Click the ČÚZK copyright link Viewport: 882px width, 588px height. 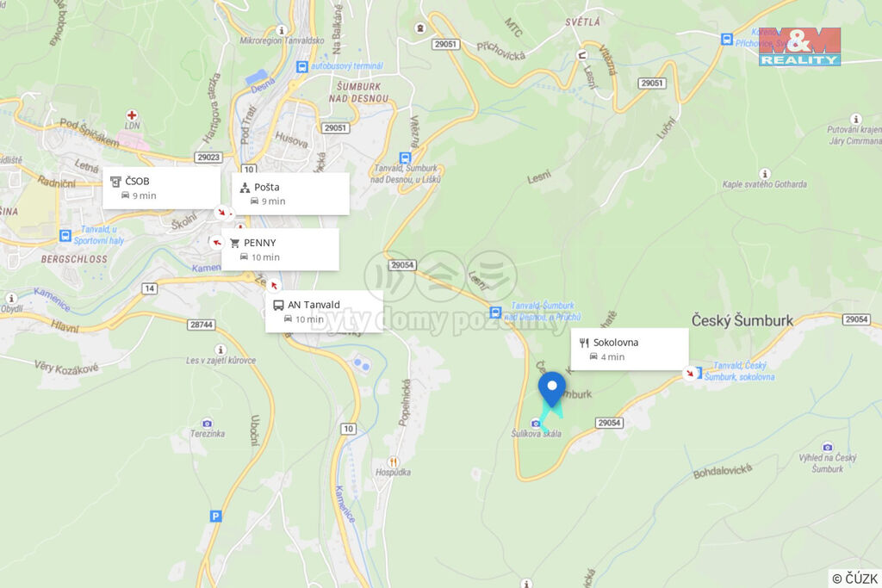pyautogui.click(x=854, y=579)
